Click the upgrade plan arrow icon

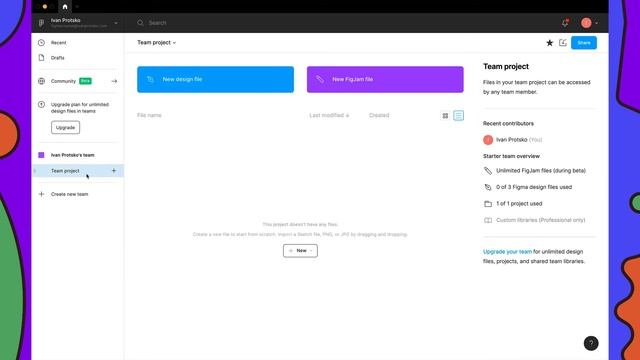click(x=41, y=104)
